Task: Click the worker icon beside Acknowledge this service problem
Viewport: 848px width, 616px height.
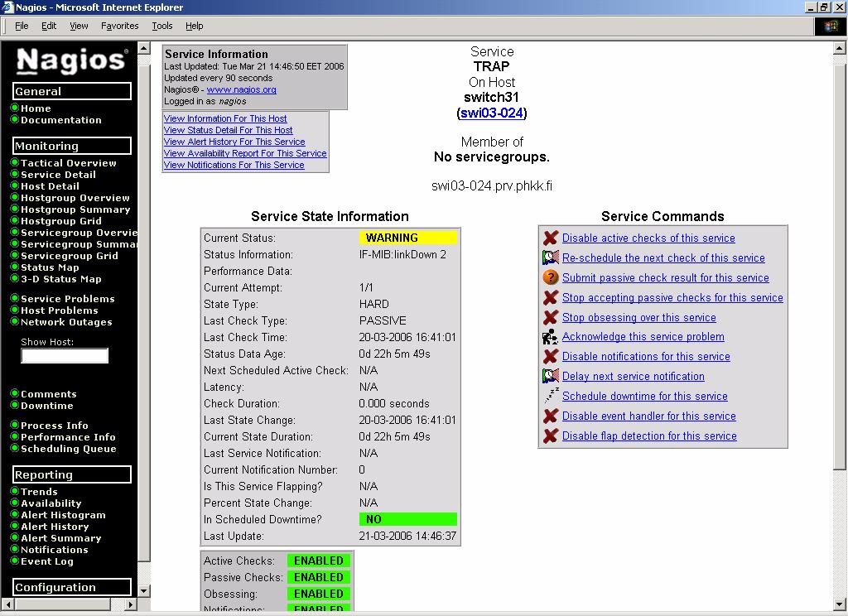Action: point(551,336)
